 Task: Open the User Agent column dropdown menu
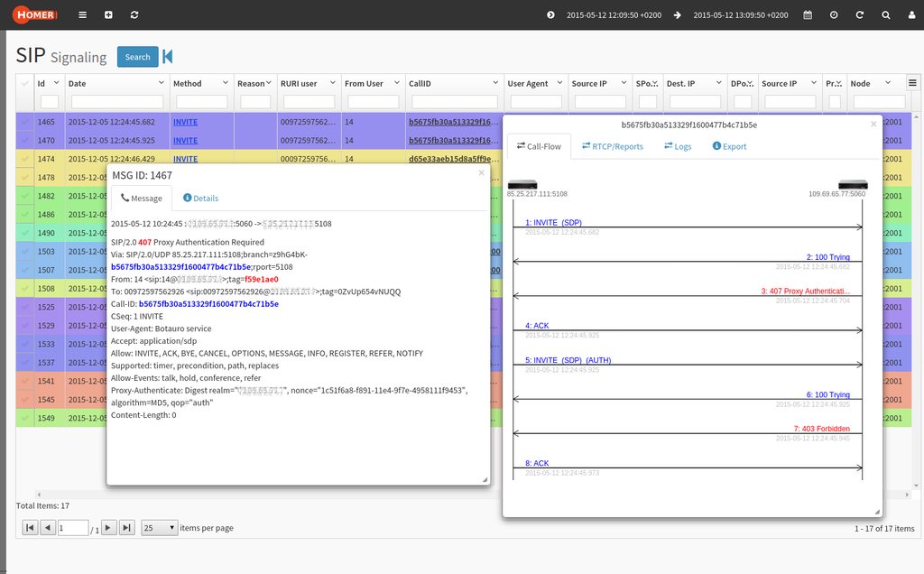pyautogui.click(x=559, y=82)
